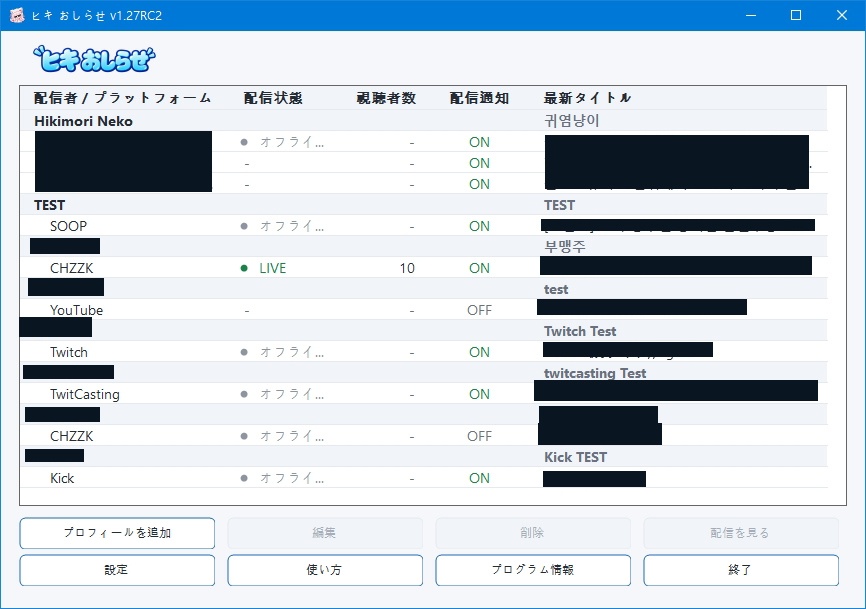
Task: Click the プロフィールを追加 button
Action: [117, 533]
